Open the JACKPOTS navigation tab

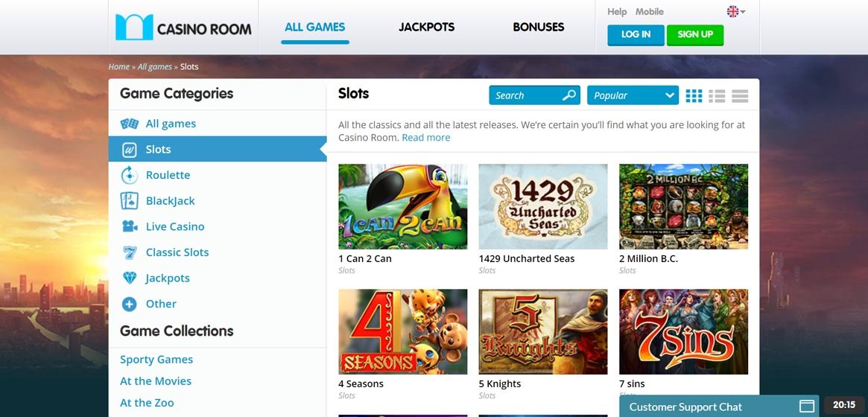(x=426, y=27)
